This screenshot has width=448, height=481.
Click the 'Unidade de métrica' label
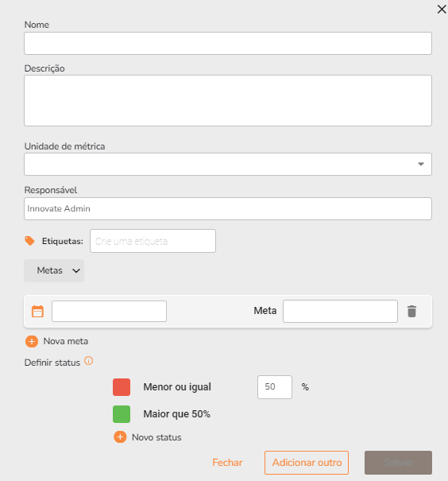click(x=64, y=146)
